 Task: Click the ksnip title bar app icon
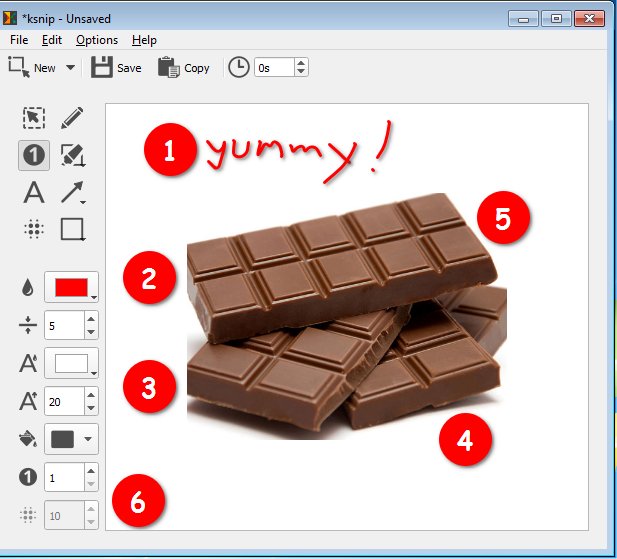(x=10, y=18)
